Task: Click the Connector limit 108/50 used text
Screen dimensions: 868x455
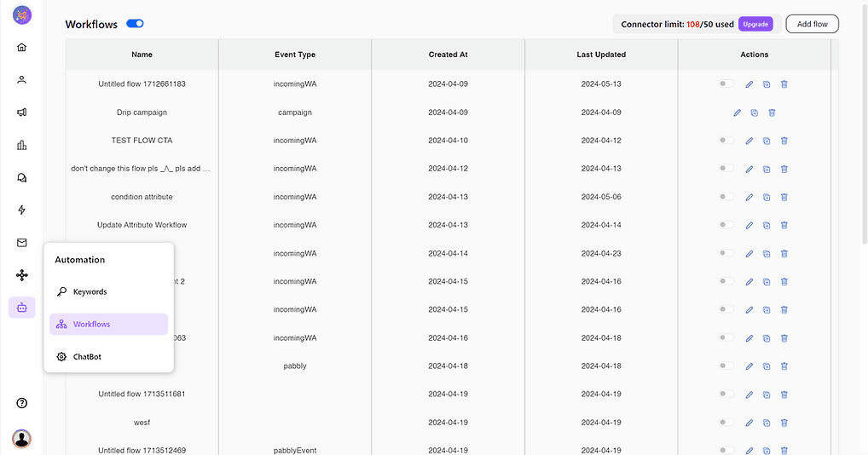Action: (677, 25)
